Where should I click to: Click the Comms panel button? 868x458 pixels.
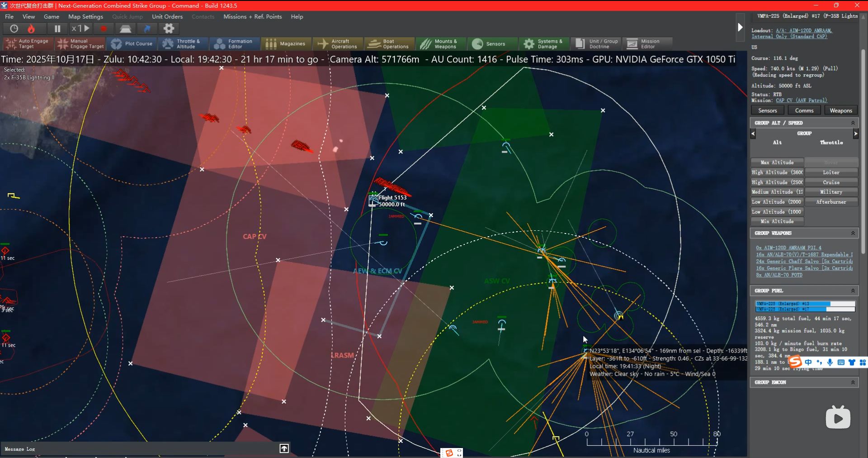tap(804, 110)
